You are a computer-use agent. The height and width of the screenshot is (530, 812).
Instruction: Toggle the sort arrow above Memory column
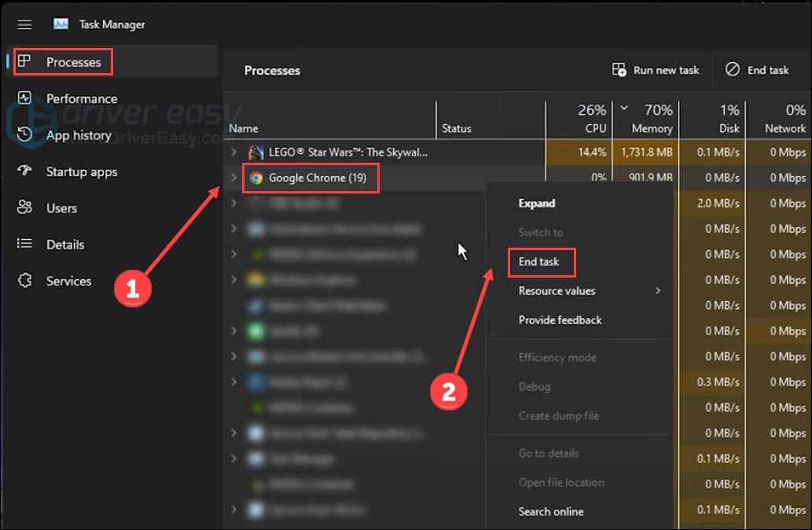[x=624, y=108]
